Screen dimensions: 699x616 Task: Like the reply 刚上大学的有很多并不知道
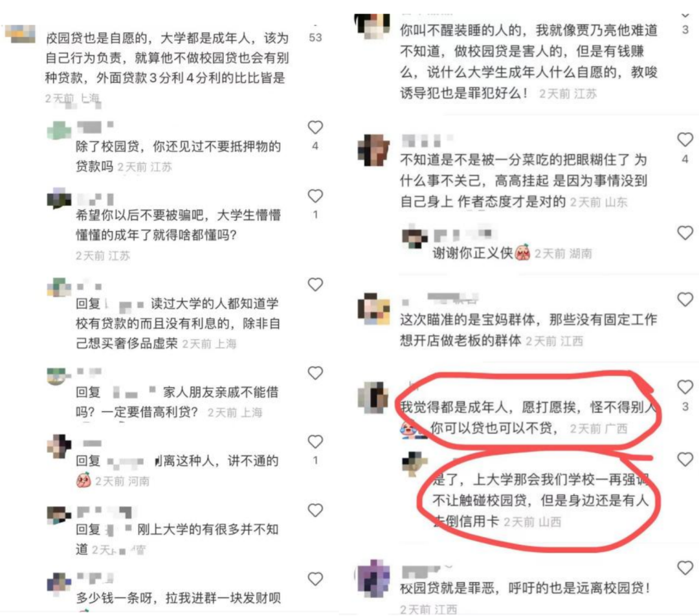coord(315,510)
